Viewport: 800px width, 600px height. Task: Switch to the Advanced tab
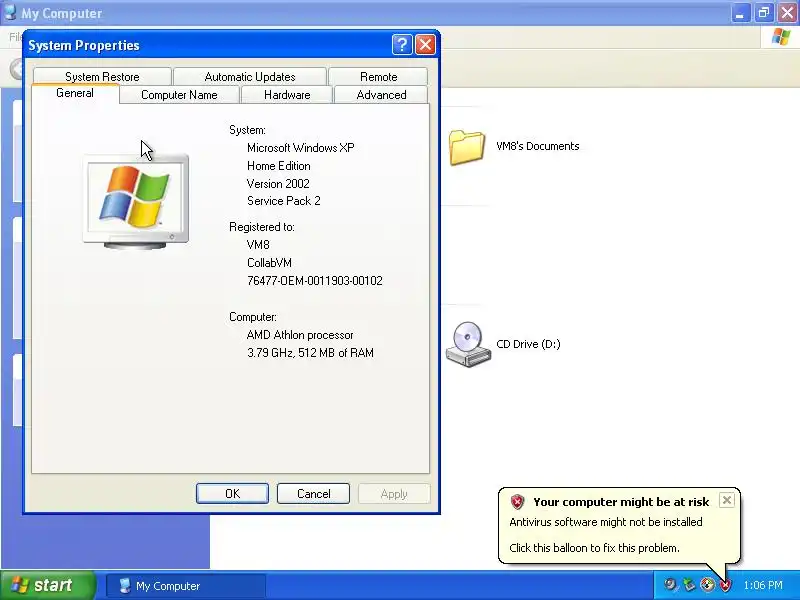point(381,95)
